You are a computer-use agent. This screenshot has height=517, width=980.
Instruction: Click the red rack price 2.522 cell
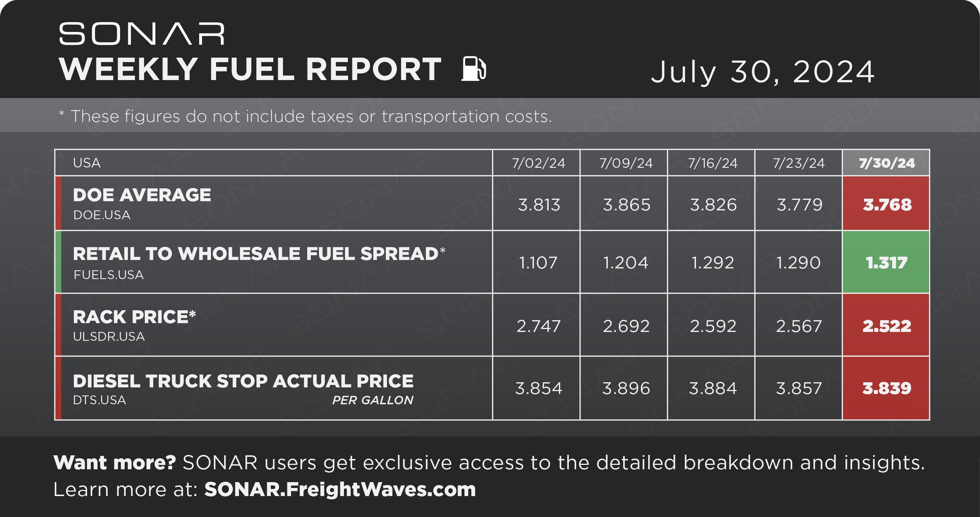click(886, 325)
